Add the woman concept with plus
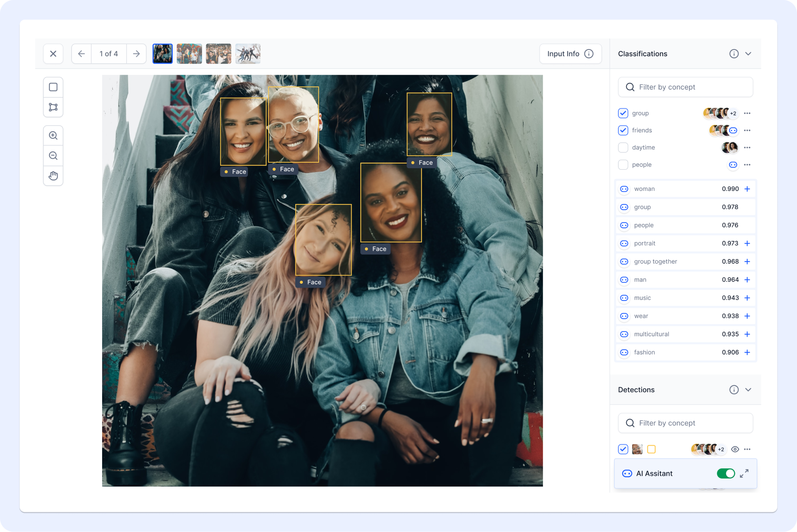The image size is (797, 532). coord(747,189)
